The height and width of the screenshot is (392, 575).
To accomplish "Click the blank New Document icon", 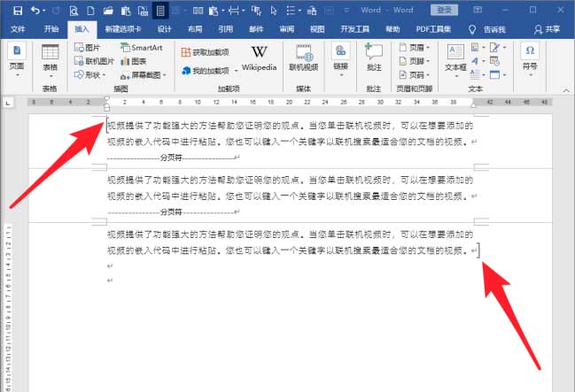I will [x=90, y=11].
